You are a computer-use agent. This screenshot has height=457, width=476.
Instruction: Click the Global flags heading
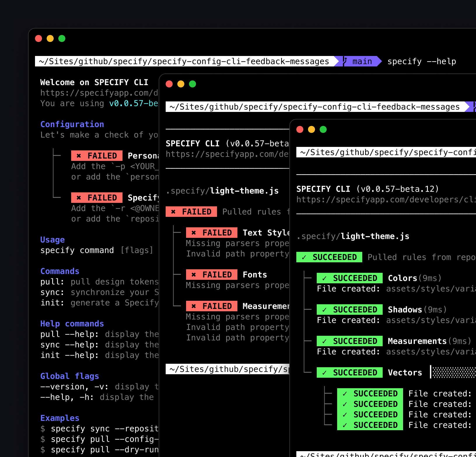coord(70,376)
